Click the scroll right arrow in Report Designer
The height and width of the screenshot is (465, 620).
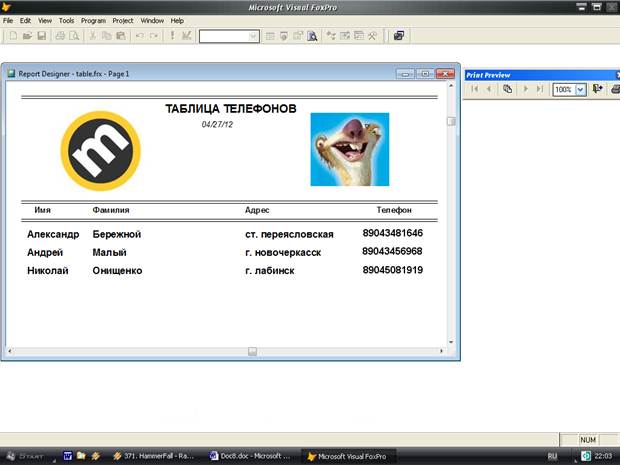click(x=442, y=351)
